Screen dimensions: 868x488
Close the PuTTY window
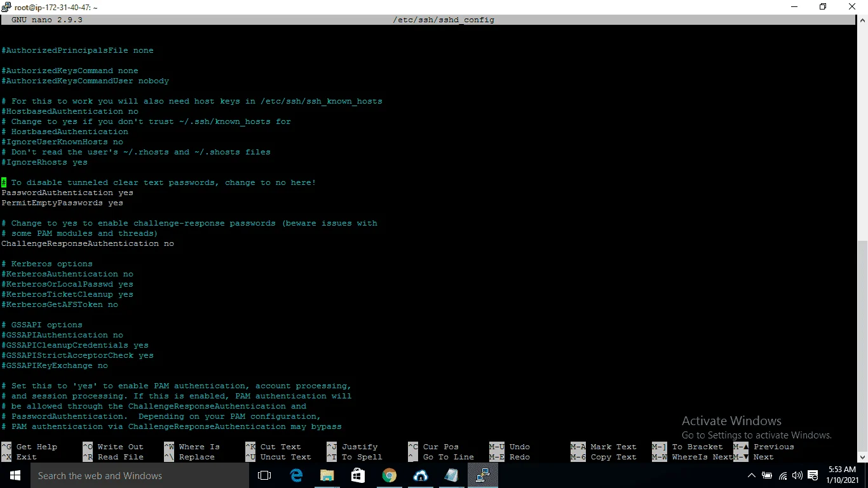(853, 7)
